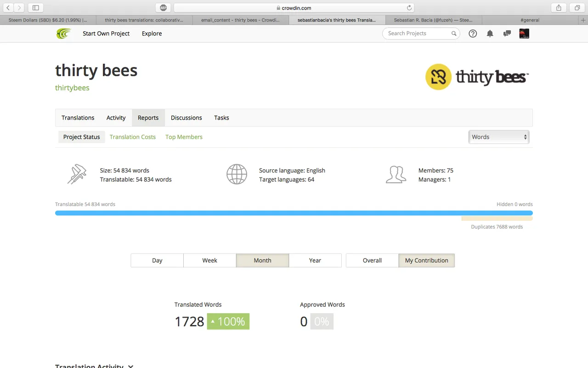Click 'Size: 54 834 words' text

[x=124, y=170]
